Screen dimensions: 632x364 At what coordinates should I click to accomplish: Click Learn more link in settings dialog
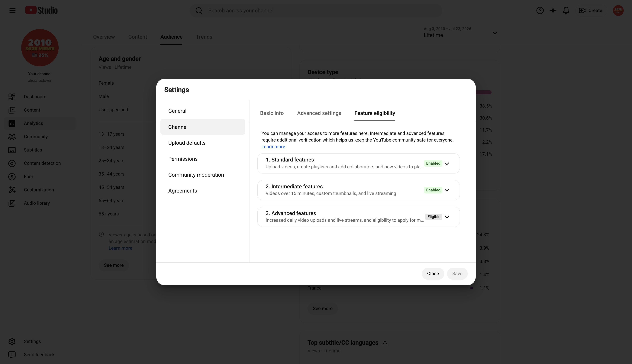pyautogui.click(x=273, y=147)
